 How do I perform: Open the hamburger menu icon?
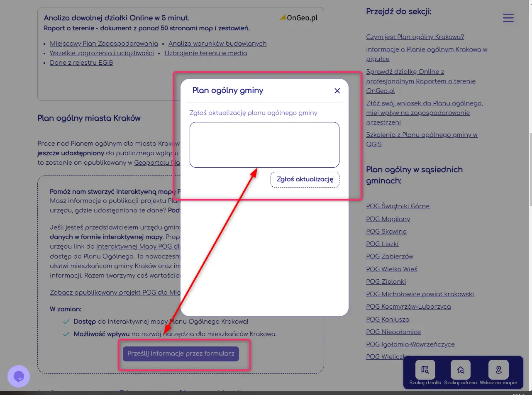pos(508,18)
